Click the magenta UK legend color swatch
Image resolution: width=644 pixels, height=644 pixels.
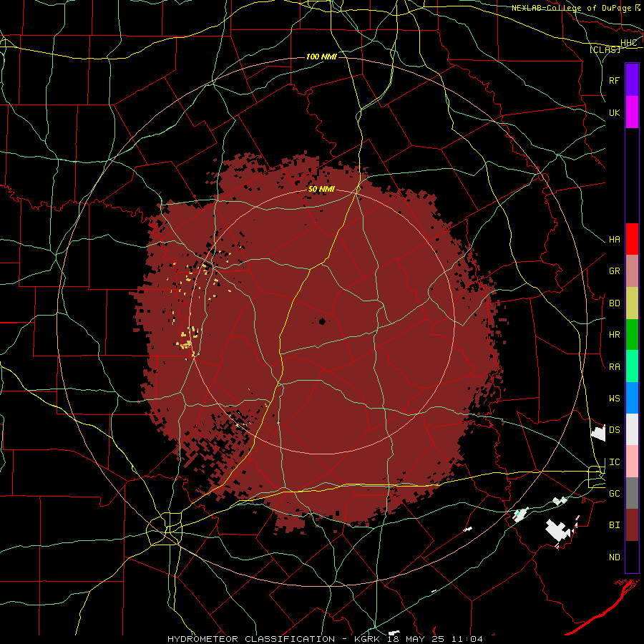pos(632,112)
